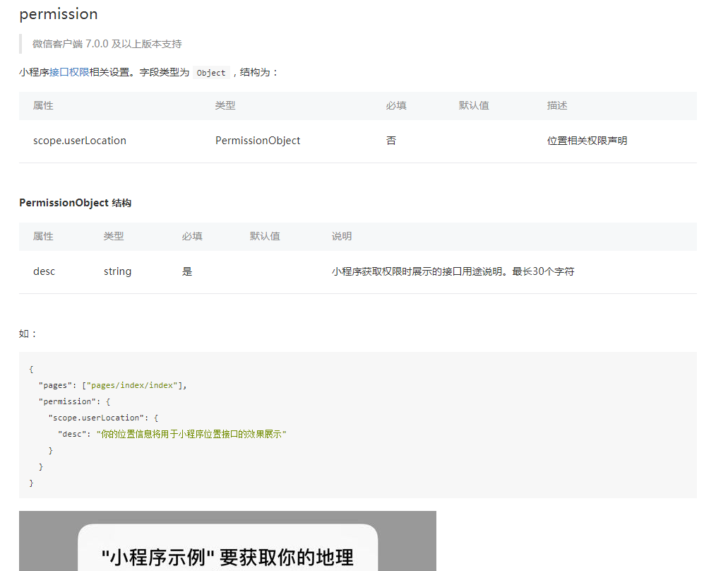
Task: Click the 是 required cell
Action: coord(187,271)
